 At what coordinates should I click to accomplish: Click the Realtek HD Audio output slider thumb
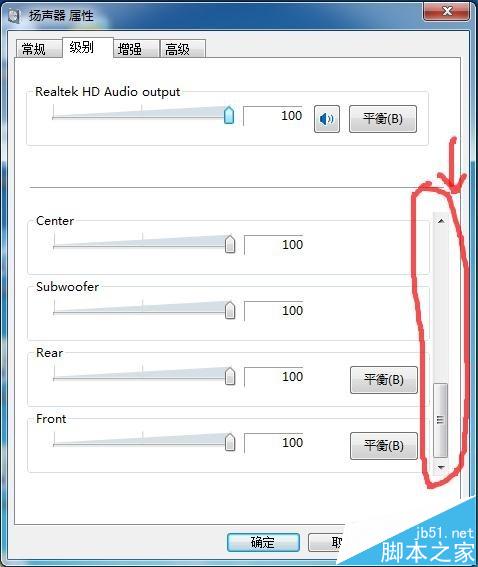coord(229,115)
